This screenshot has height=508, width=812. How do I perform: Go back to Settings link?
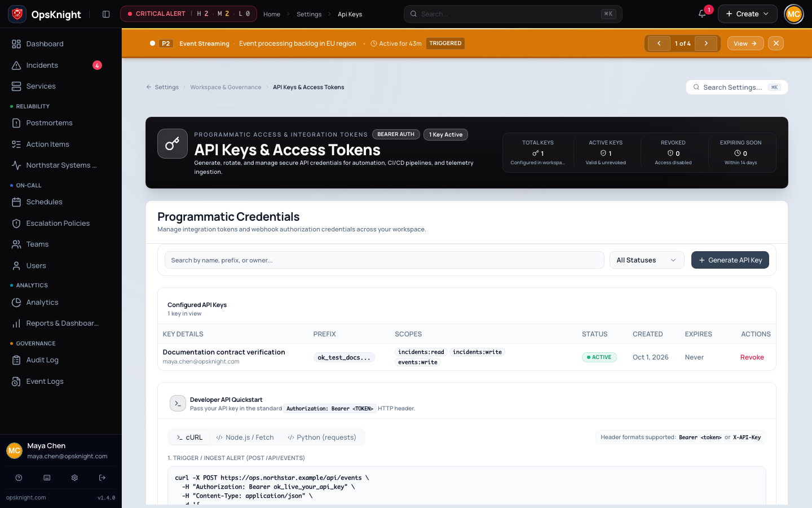point(162,87)
